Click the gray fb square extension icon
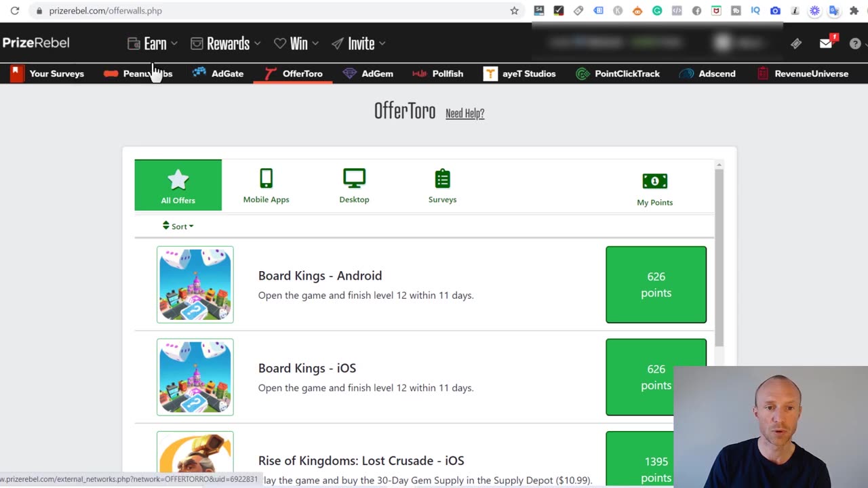This screenshot has height=488, width=868. pos(736,11)
